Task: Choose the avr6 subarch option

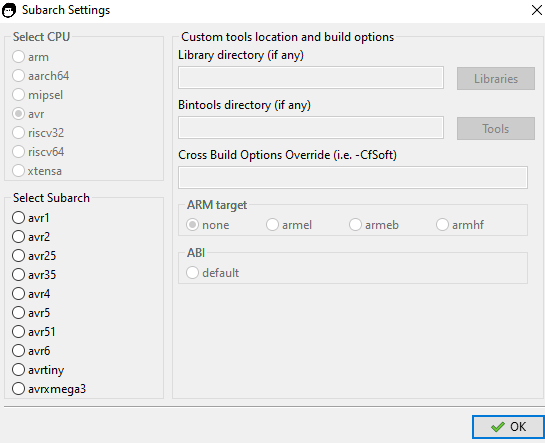Action: coord(31,351)
